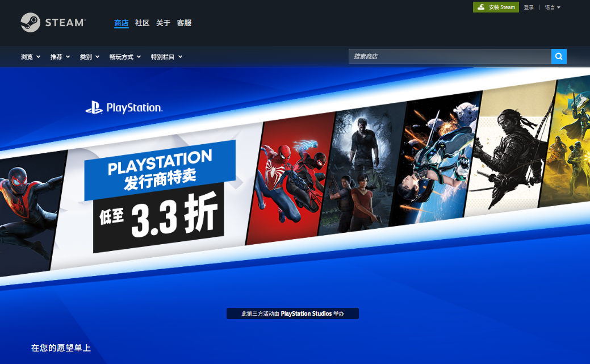Click the 登录 link

point(528,7)
